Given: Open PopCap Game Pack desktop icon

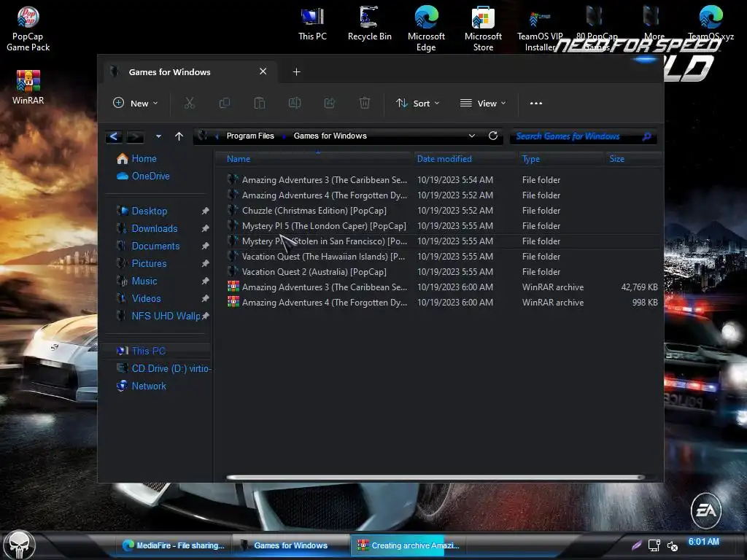Looking at the screenshot, I should coord(28,28).
